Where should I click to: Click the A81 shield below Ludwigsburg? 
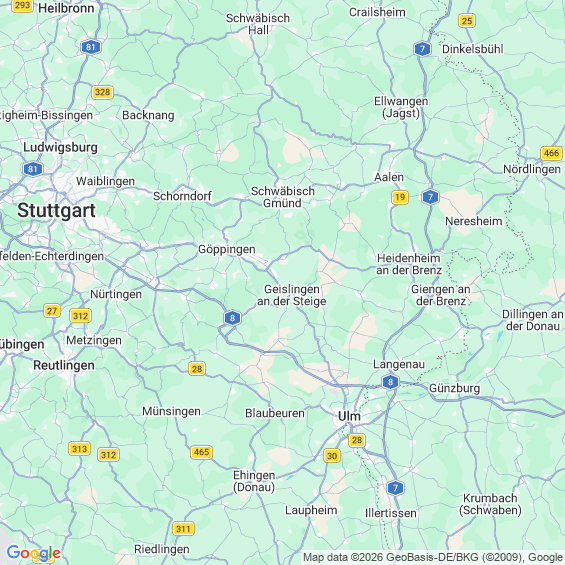tap(33, 169)
